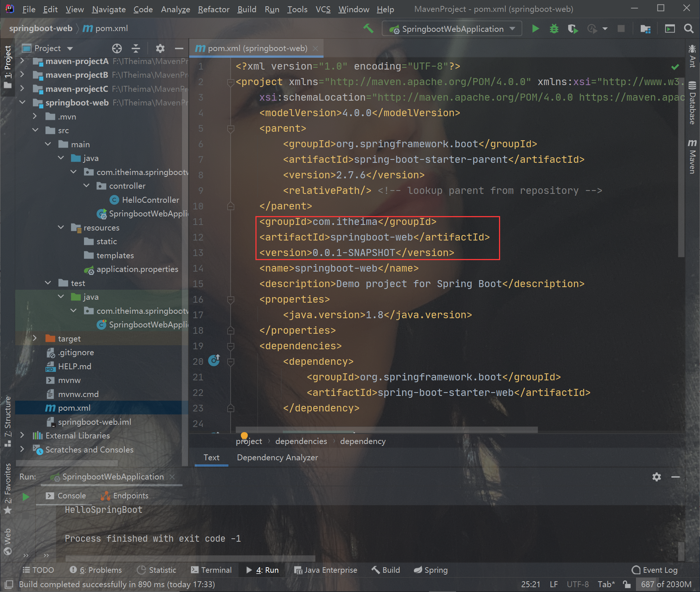Open the Navigate menu
The image size is (700, 592).
(109, 9)
